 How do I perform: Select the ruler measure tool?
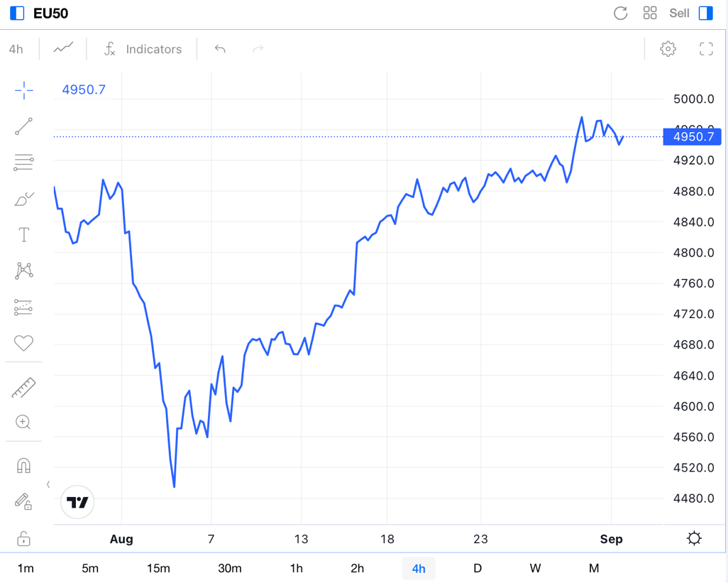(x=23, y=388)
